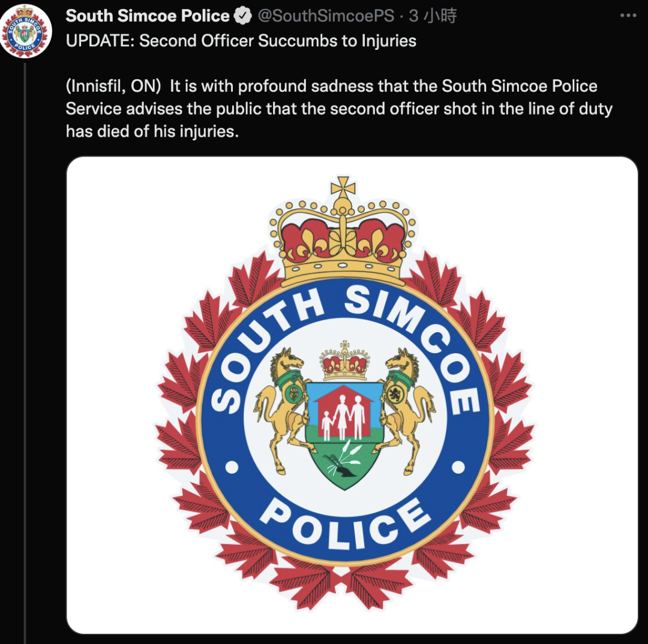
Task: Click the South Simcoe Police display name
Action: (148, 16)
